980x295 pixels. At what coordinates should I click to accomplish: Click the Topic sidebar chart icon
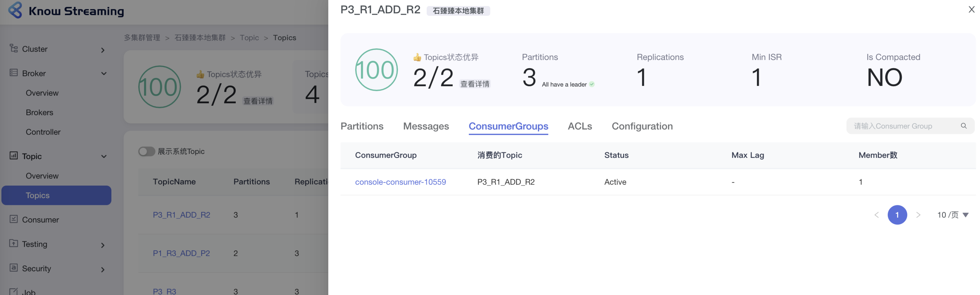click(x=14, y=156)
